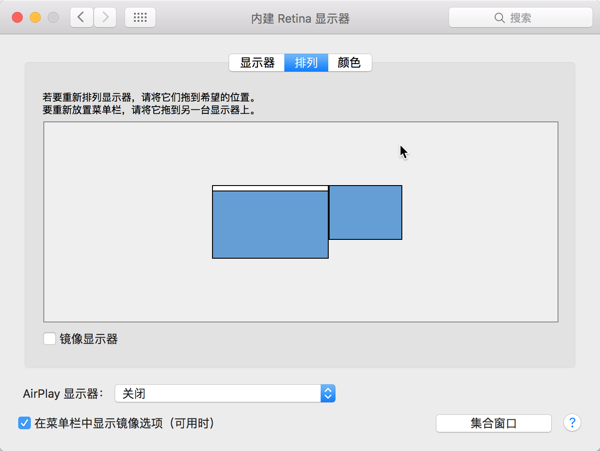Click the forward navigation arrow
The height and width of the screenshot is (451, 600).
pos(104,18)
